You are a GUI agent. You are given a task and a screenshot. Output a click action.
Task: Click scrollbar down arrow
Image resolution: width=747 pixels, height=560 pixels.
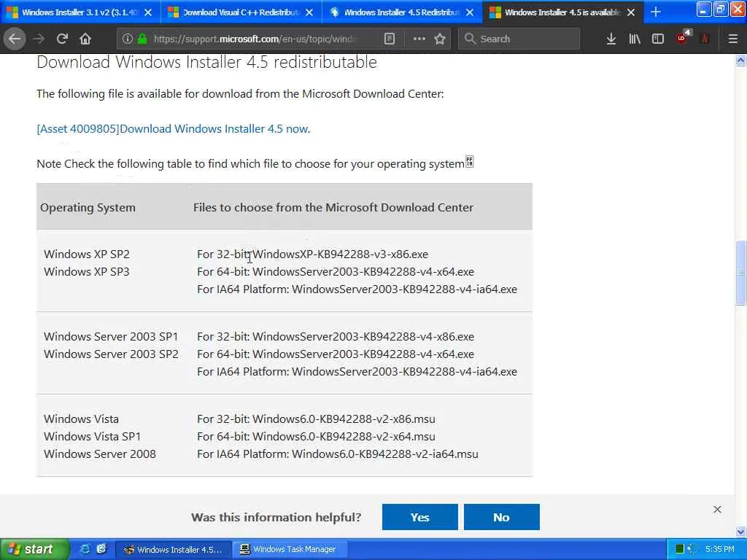(x=740, y=532)
